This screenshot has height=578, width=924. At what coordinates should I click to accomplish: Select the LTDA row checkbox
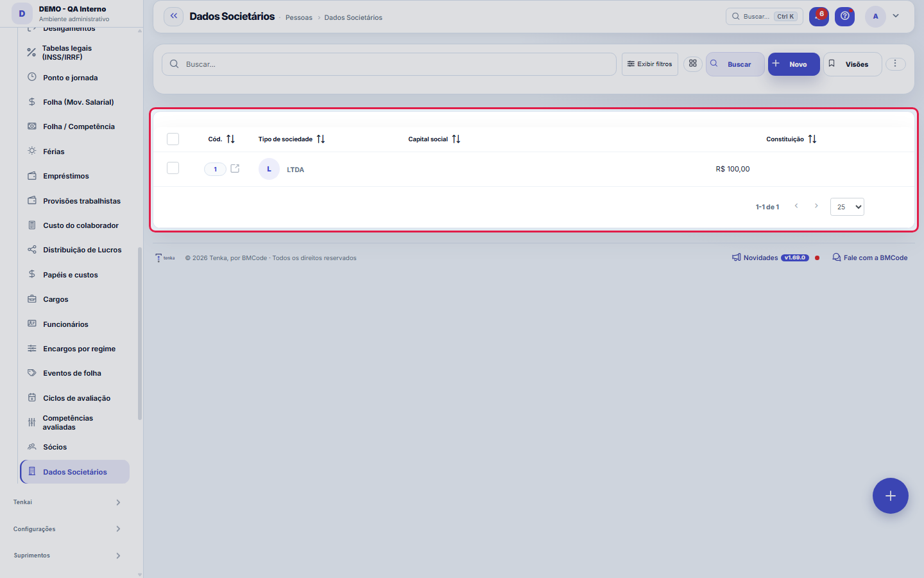click(173, 168)
